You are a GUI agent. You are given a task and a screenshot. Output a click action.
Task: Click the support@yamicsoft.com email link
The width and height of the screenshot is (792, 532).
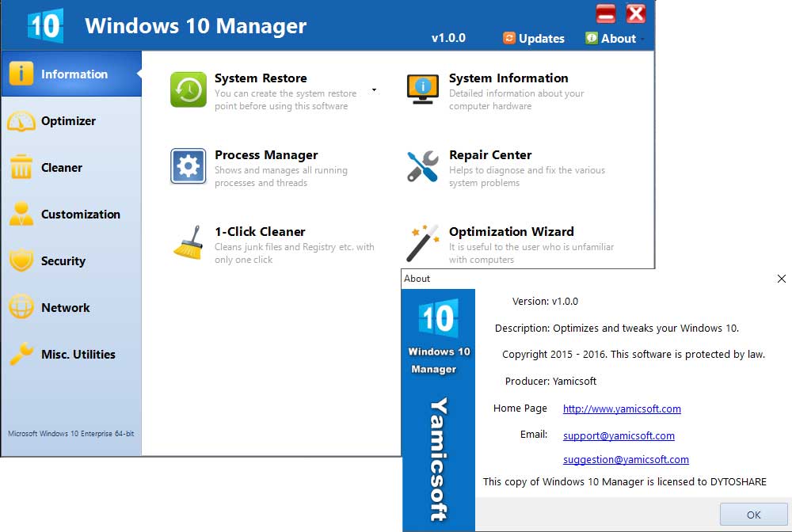(619, 435)
